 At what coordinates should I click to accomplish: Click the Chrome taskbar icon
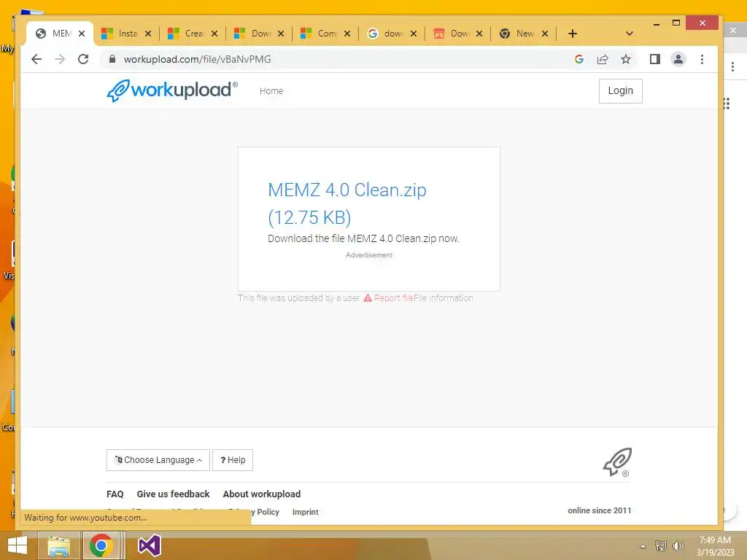(101, 545)
